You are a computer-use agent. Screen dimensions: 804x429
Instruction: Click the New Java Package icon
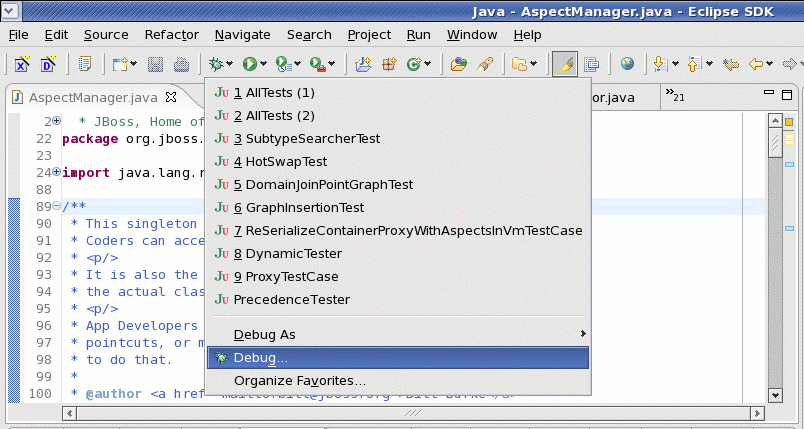pyautogui.click(x=389, y=65)
